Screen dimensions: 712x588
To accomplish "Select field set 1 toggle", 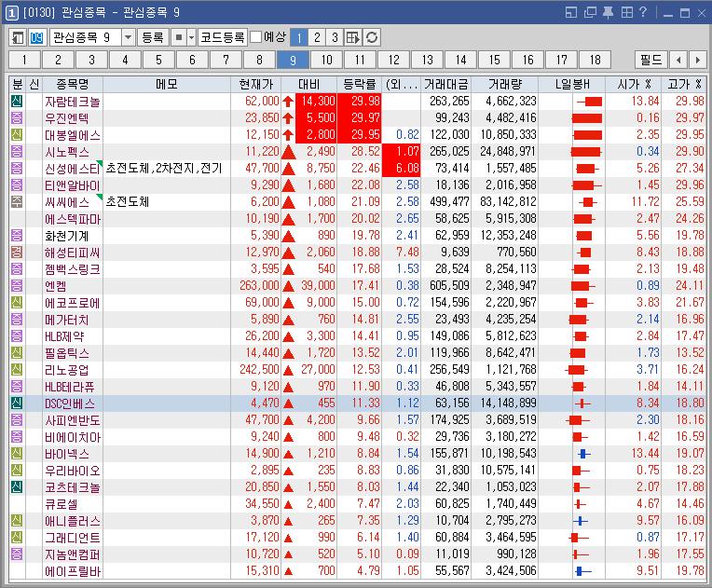I will (299, 37).
